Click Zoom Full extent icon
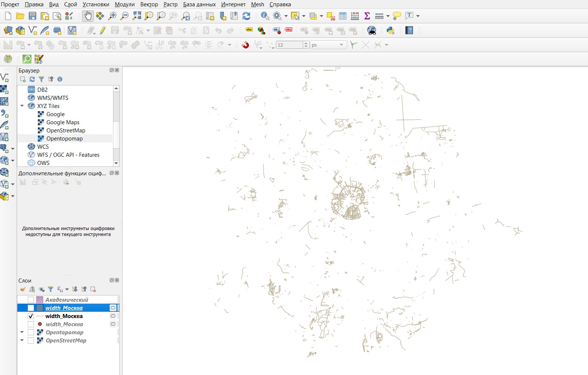The image size is (588, 375). [x=137, y=16]
